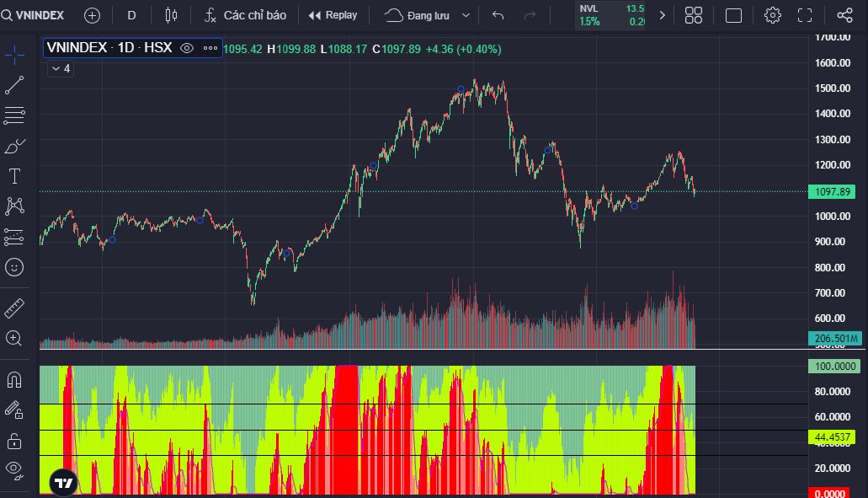Click the 100.0000 indicator scale label
This screenshot has width=868, height=498.
(x=835, y=367)
